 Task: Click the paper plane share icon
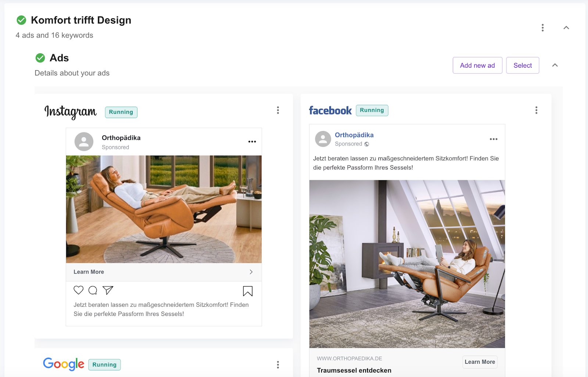click(x=108, y=290)
